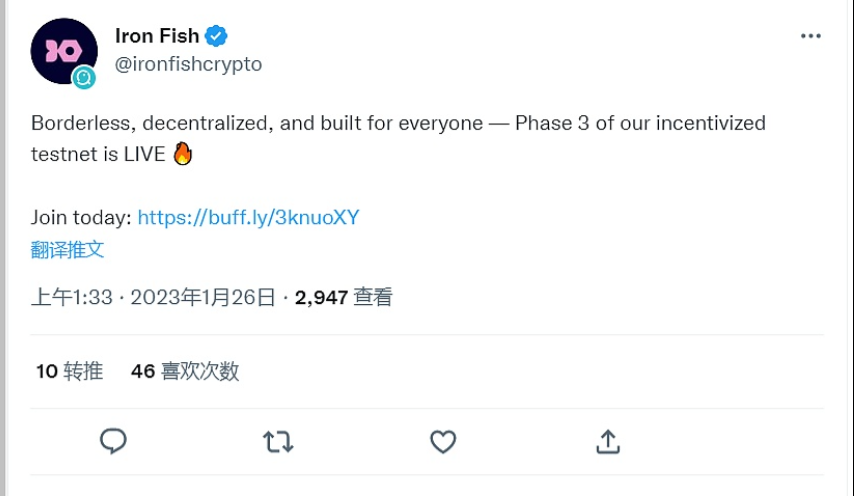Open the @ironfishcrypto handle link

[x=188, y=64]
